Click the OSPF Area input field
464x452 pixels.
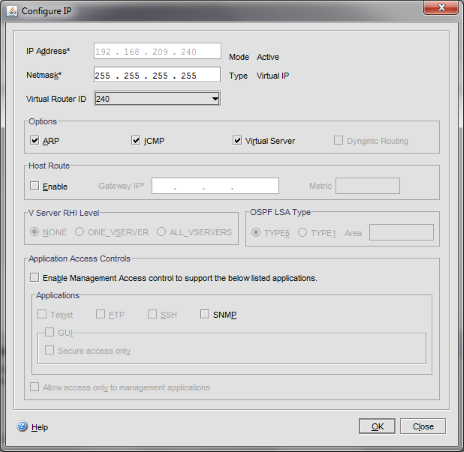401,232
